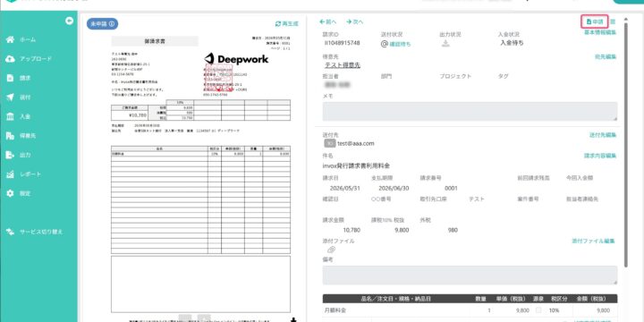This screenshot has height=322, width=644.
Task: Click the right panel vertical scrollbar
Action: point(625,144)
